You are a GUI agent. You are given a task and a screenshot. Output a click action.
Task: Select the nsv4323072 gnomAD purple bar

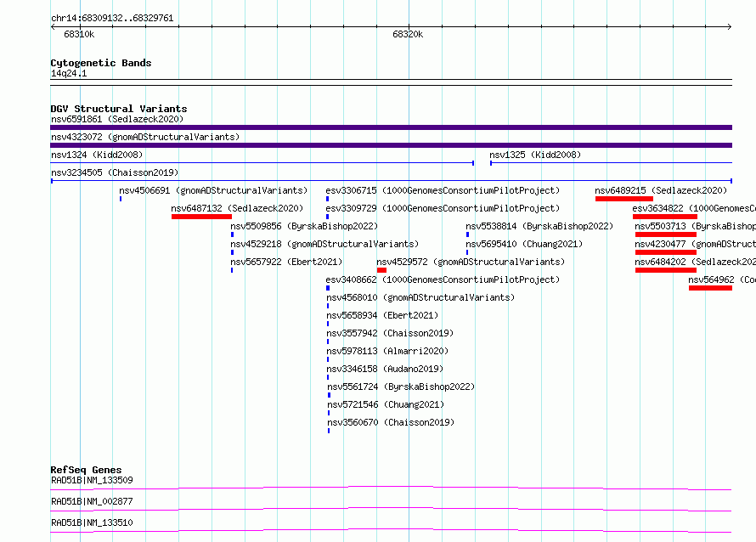tap(391, 145)
